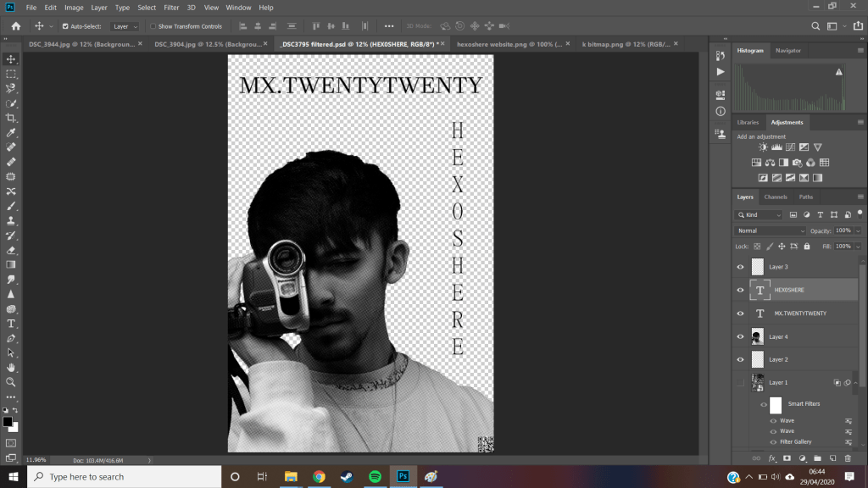
Task: Select the Zoom tool in toolbar
Action: (11, 382)
